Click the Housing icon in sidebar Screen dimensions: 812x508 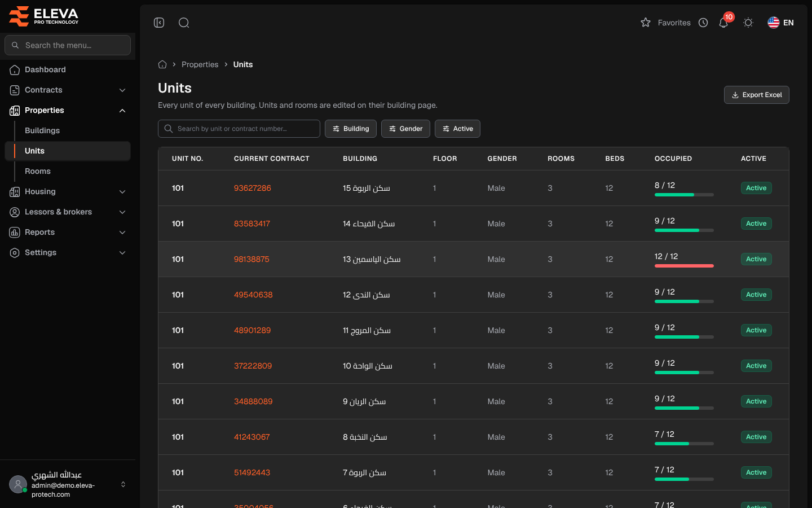tap(15, 191)
